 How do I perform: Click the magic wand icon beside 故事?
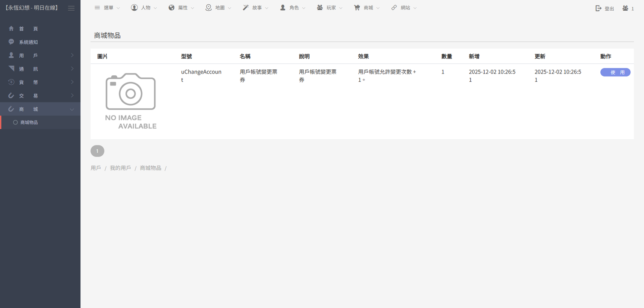pos(245,8)
